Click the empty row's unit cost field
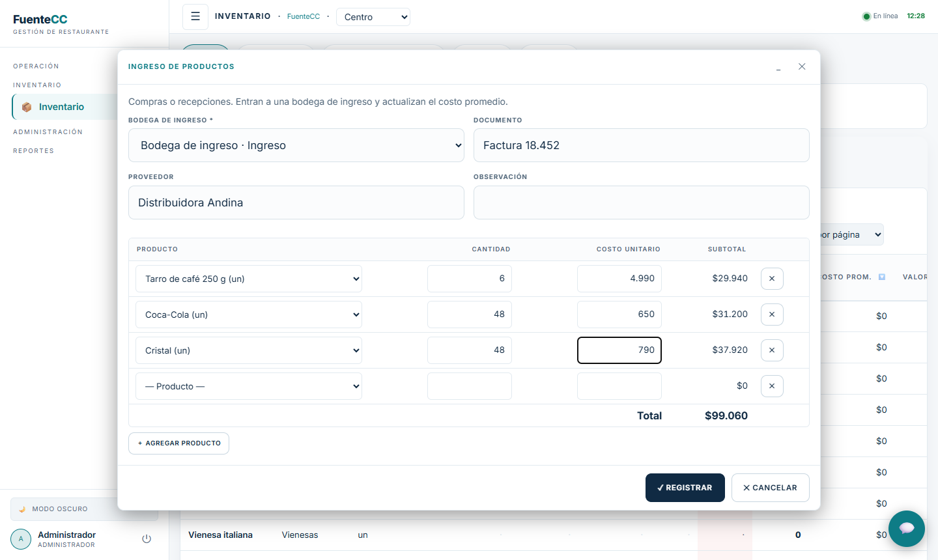 pyautogui.click(x=619, y=386)
